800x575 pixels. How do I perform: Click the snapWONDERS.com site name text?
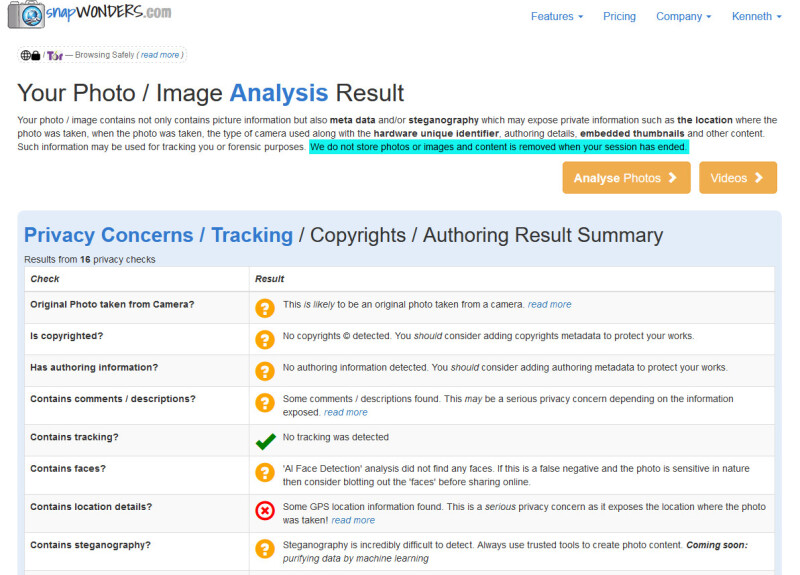tap(109, 12)
